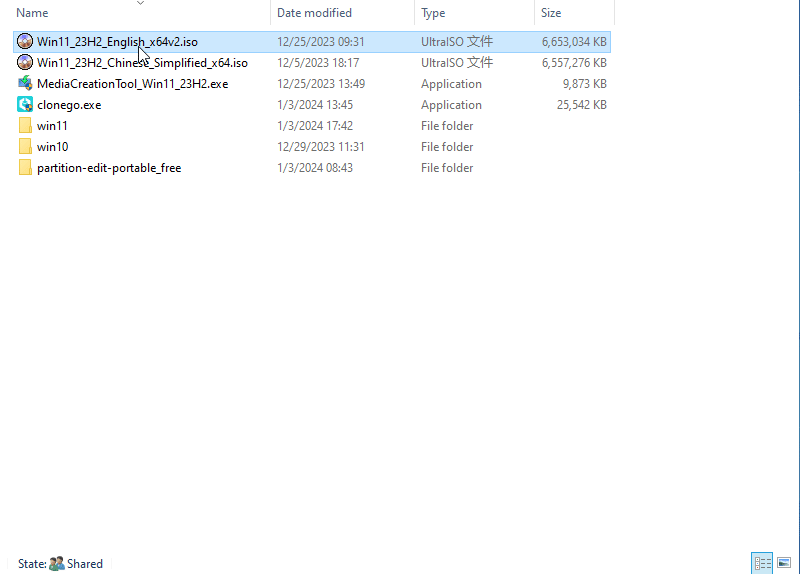Click size 9,873 KB

(585, 84)
